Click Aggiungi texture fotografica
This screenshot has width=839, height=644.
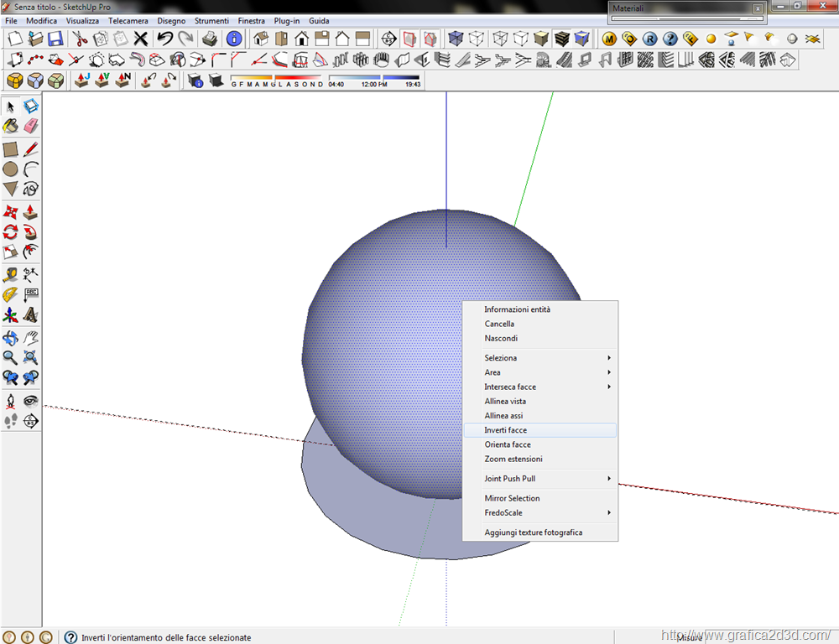click(533, 532)
